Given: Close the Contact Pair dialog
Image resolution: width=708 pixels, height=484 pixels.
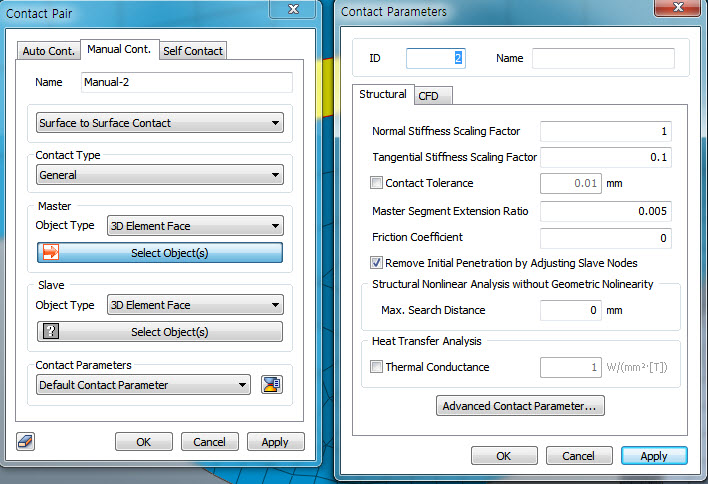Looking at the screenshot, I should tap(293, 9).
